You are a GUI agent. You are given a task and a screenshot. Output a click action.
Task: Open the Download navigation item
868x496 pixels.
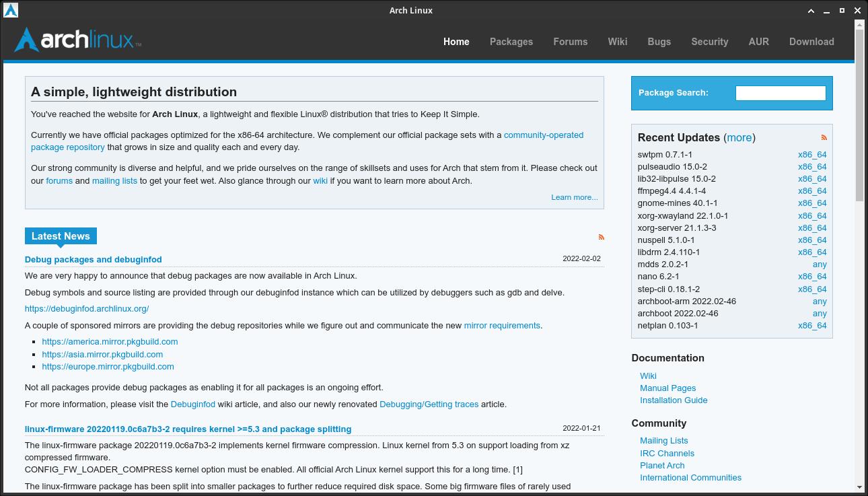[x=811, y=42]
